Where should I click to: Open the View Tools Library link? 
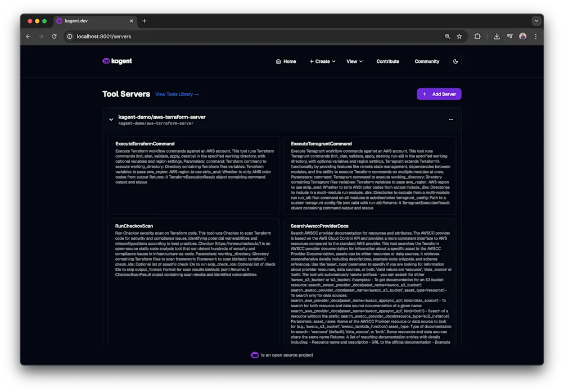click(x=177, y=94)
